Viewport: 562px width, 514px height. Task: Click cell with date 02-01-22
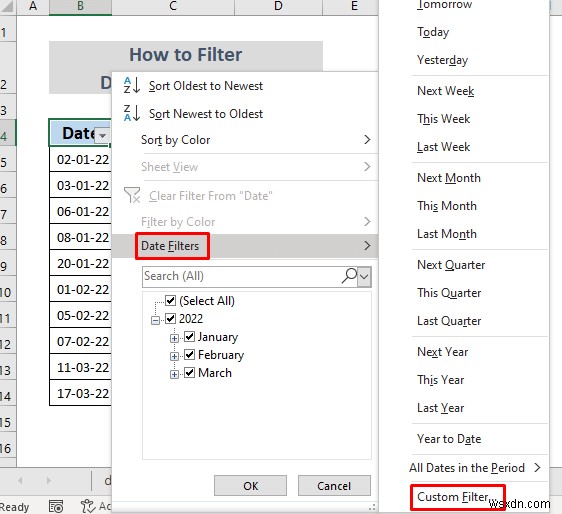[x=81, y=159]
